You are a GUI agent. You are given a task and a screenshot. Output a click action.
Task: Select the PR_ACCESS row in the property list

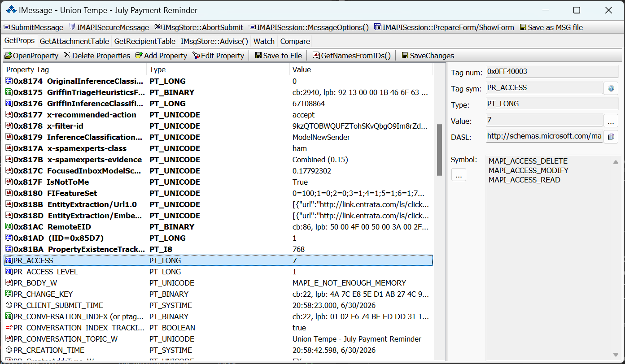tap(218, 260)
